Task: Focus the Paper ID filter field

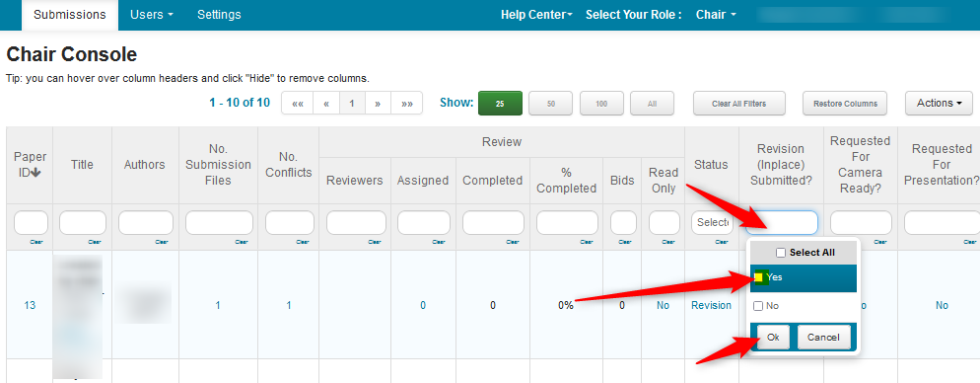Action: pyautogui.click(x=31, y=223)
